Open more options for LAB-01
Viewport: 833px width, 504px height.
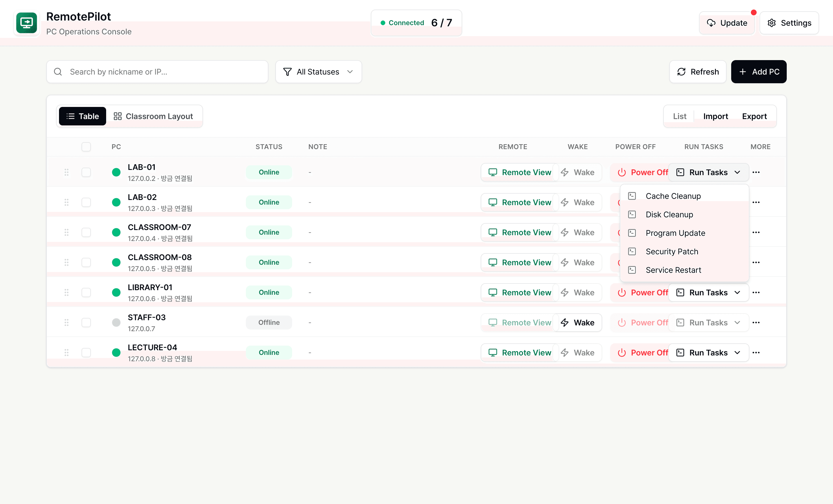pos(756,172)
